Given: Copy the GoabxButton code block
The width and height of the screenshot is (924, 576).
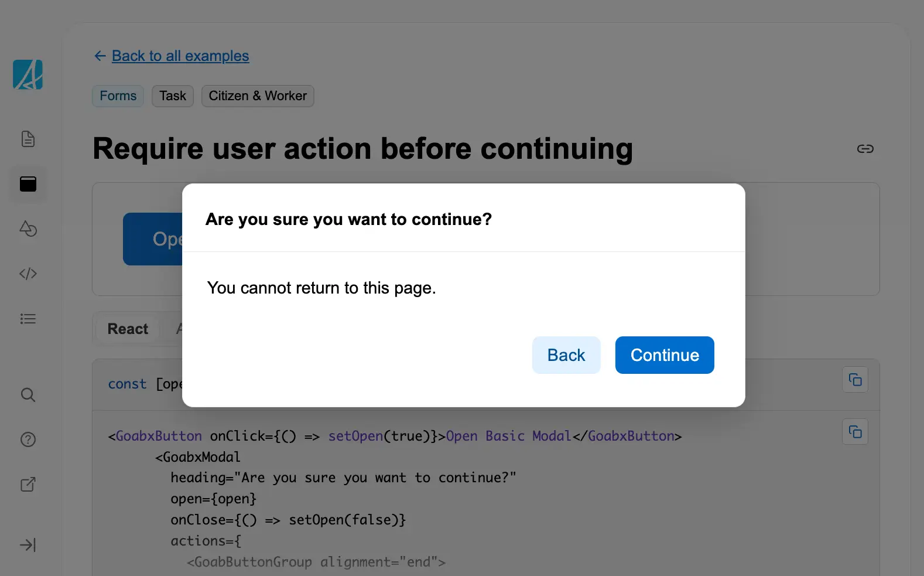Looking at the screenshot, I should click(855, 432).
